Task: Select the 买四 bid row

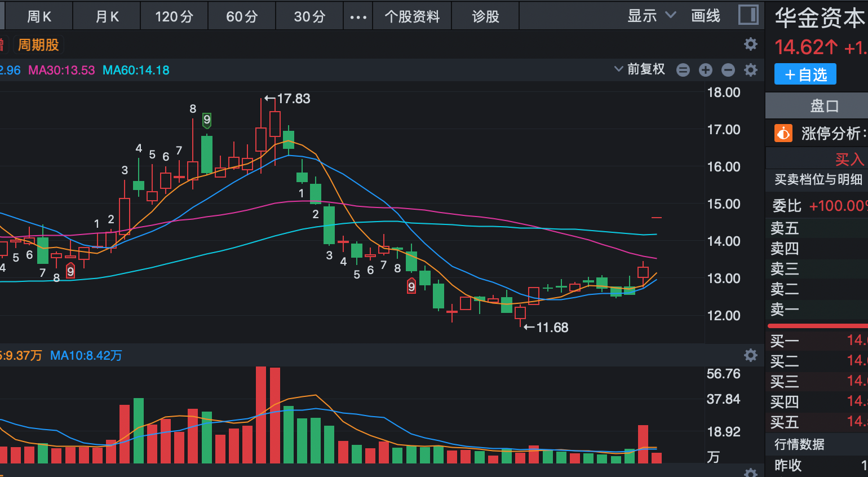Action: (x=817, y=401)
